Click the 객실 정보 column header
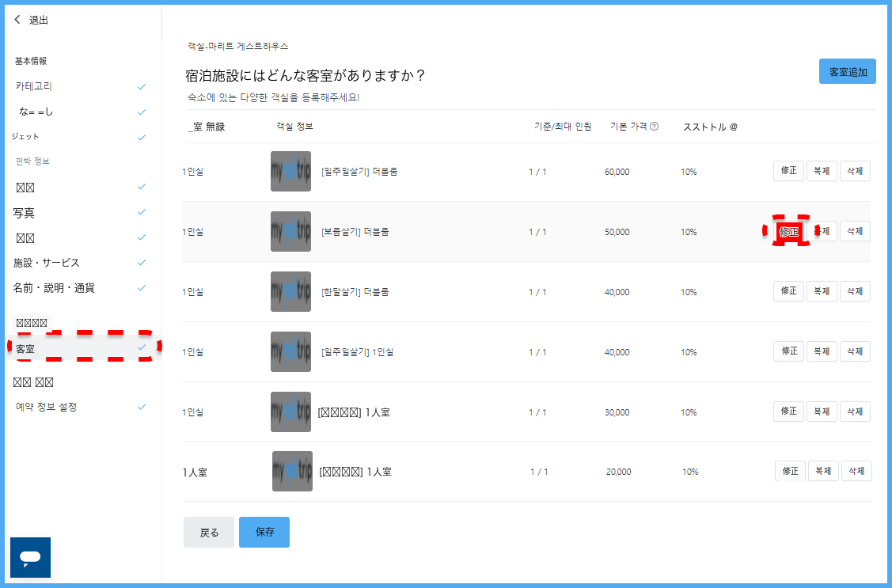Viewport: 892px width, 588px height. (x=294, y=127)
